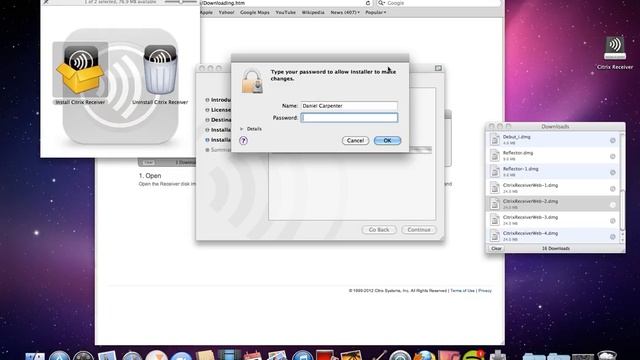This screenshot has height=360, width=640.
Task: Click the file icon for CitrixReceiverWeb-1.dmg
Action: (495, 188)
